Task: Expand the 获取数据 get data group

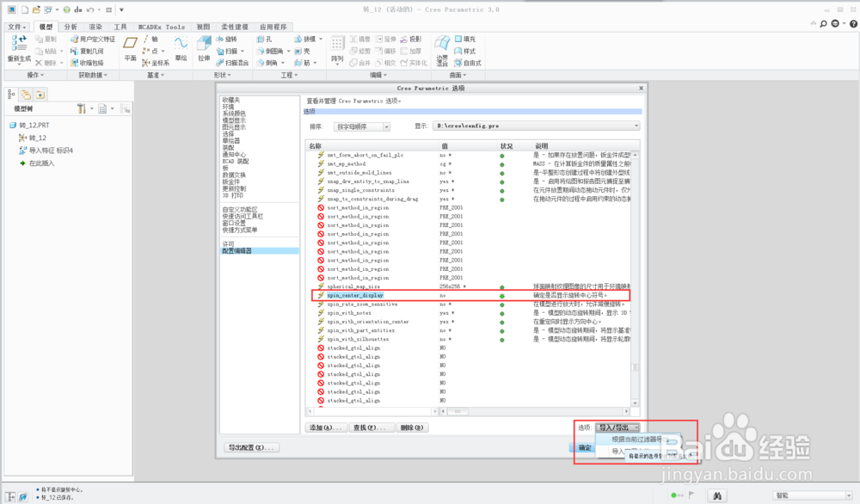Action: tap(93, 75)
